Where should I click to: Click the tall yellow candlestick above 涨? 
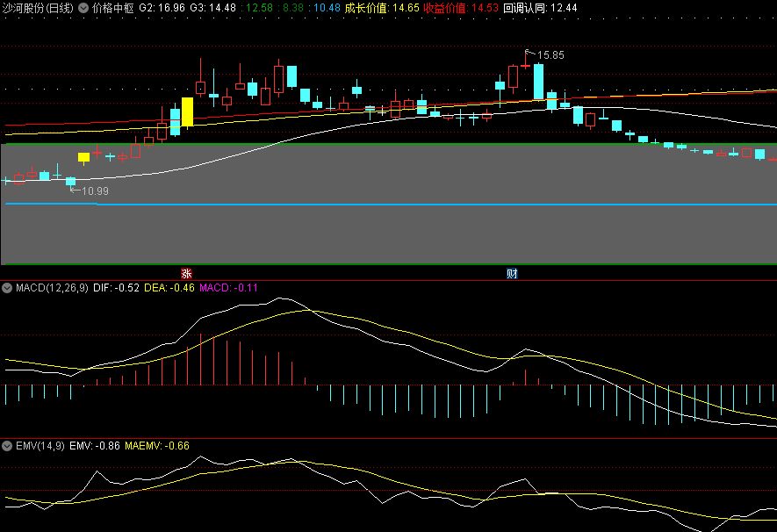click(x=187, y=112)
